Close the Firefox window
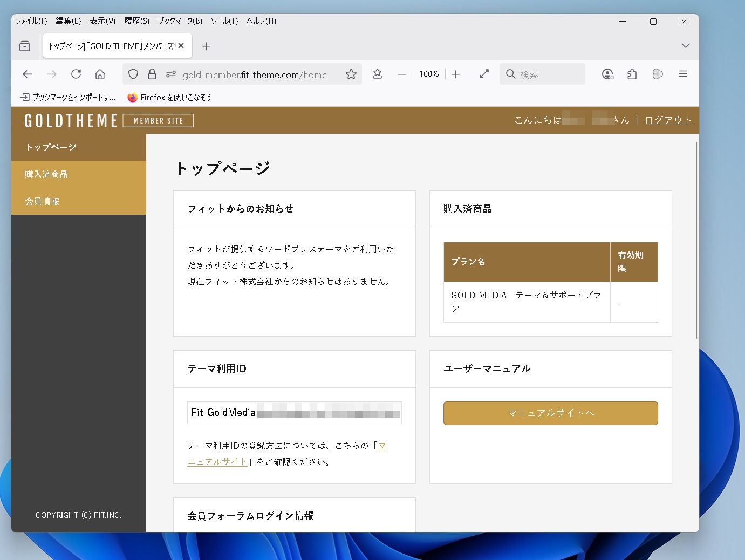Image resolution: width=745 pixels, height=560 pixels. click(x=684, y=22)
